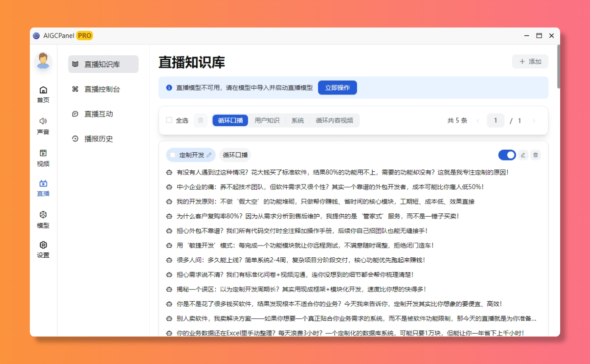Click the bulk delete trash icon beside 全选
Screen dimensions: 590x364
point(200,120)
